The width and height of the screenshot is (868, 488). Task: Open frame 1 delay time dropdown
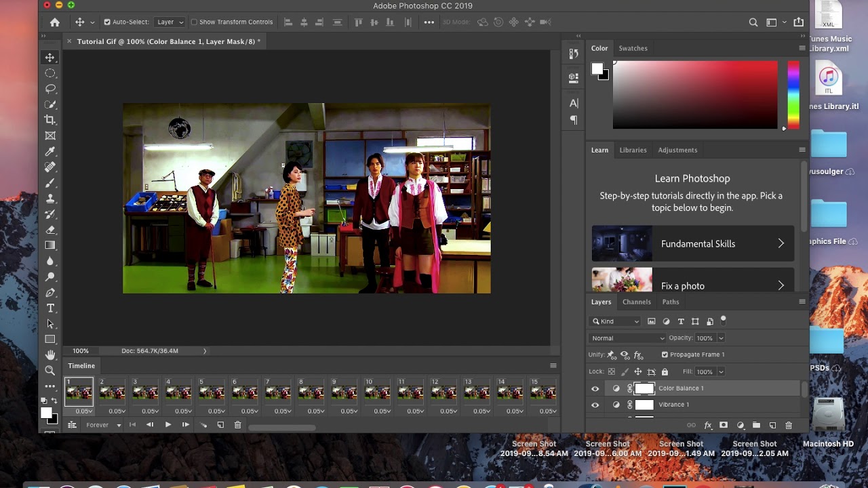[x=84, y=411]
